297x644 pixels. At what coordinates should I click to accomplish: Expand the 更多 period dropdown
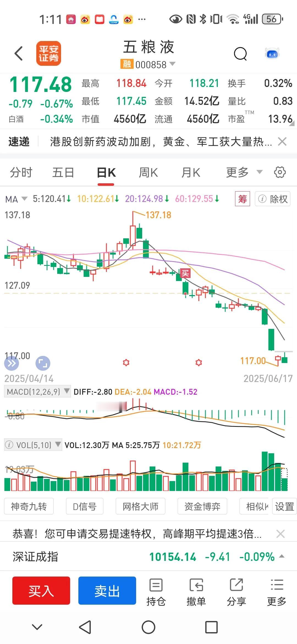click(244, 173)
